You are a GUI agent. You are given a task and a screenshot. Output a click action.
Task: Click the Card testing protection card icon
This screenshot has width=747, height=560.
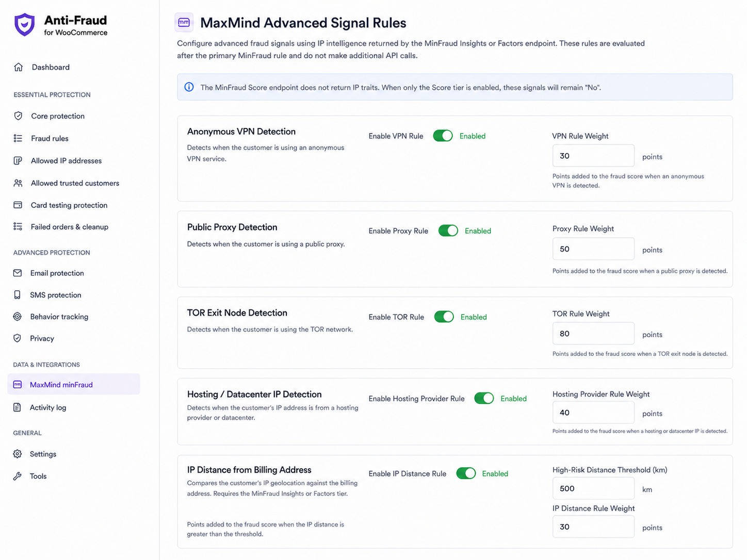click(18, 205)
